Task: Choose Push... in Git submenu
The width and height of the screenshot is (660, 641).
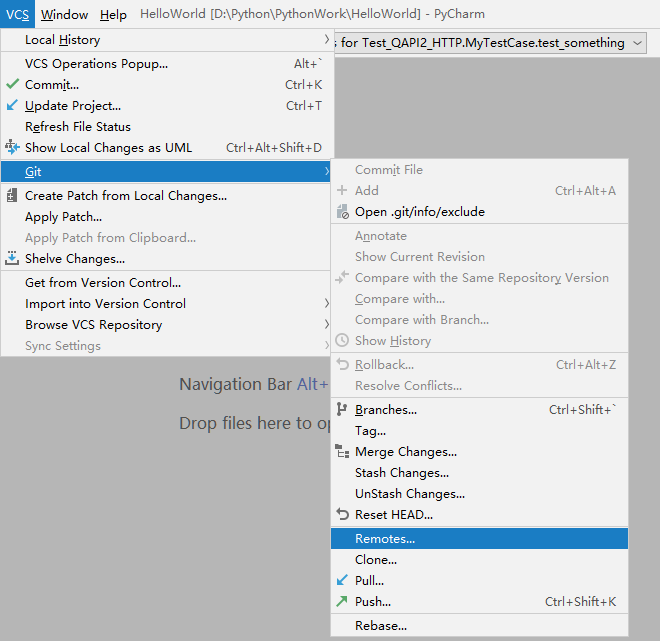Action: point(479,602)
